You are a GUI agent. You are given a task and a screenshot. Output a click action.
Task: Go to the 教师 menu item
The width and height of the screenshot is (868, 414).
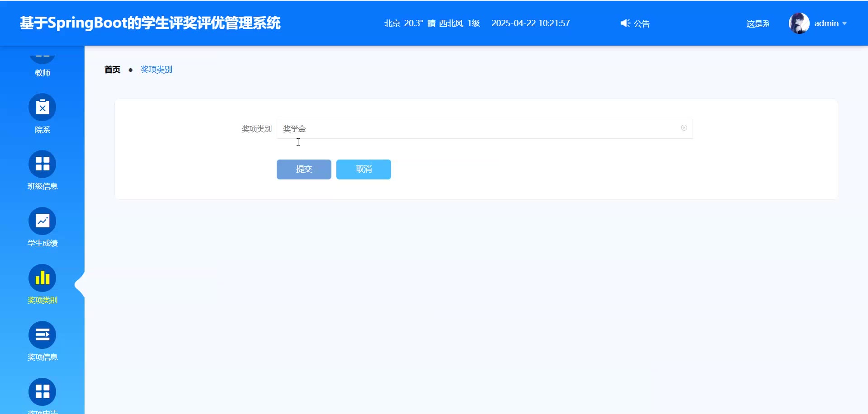tap(42, 73)
